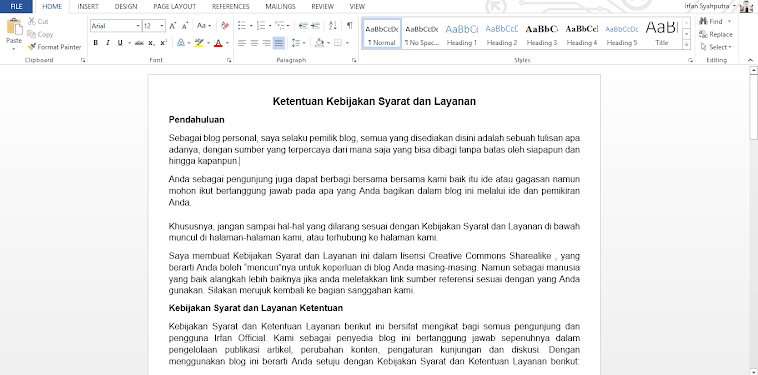The width and height of the screenshot is (758, 375).
Task: Open the font size 12 dropdown
Action: pos(162,26)
